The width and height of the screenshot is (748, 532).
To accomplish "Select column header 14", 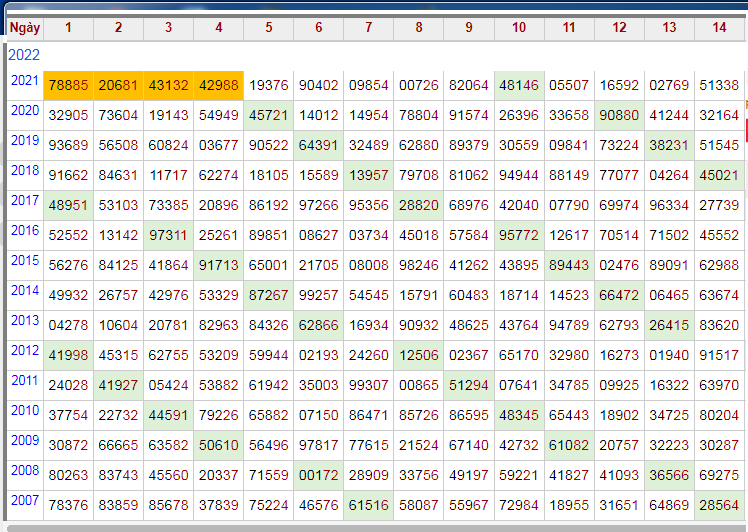I will (719, 27).
